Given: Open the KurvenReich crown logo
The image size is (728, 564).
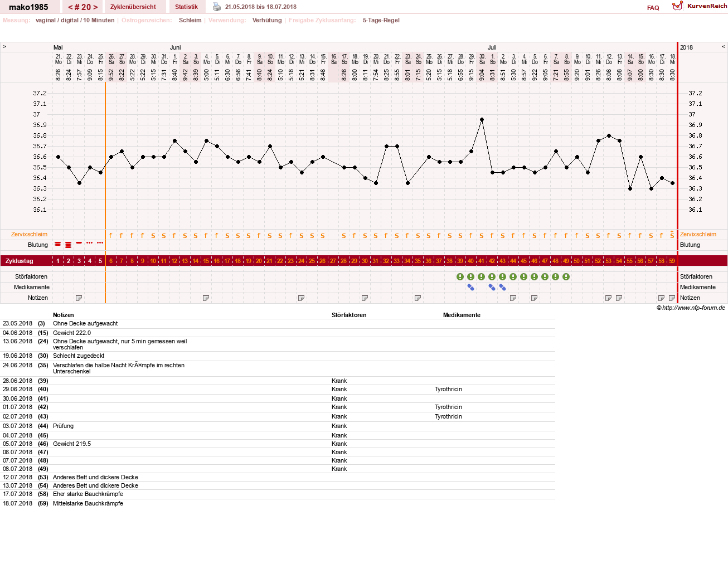Looking at the screenshot, I should point(677,6).
